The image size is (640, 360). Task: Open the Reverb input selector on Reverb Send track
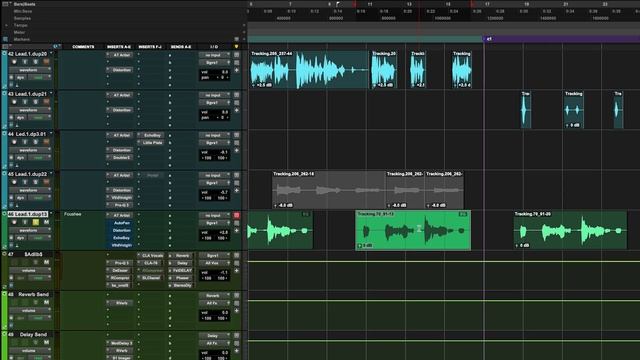click(x=214, y=295)
